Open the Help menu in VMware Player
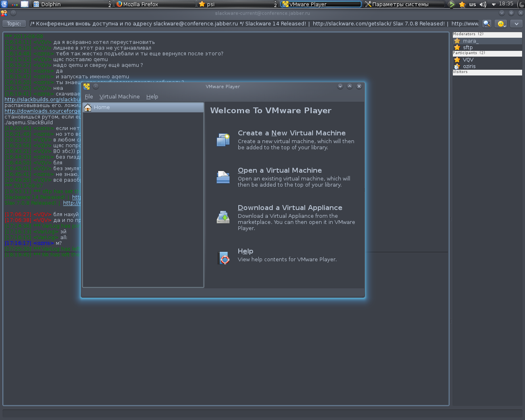 coord(152,97)
